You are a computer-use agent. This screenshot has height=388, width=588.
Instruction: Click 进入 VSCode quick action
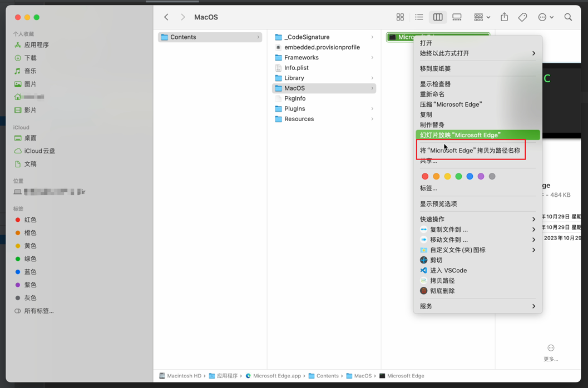click(448, 270)
